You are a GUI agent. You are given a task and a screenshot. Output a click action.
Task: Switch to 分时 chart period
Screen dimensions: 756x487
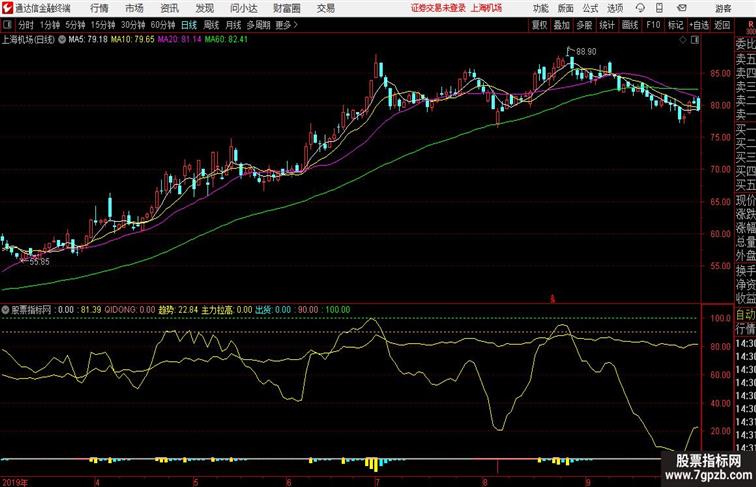[x=26, y=25]
